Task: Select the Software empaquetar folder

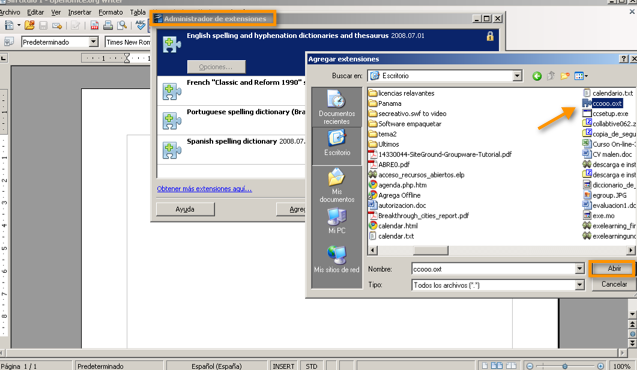Action: point(405,124)
